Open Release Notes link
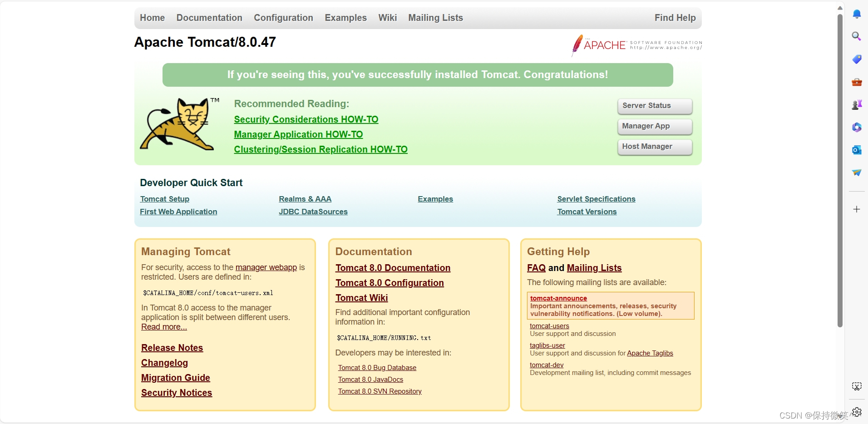Screen dimensions: 868x424 172,348
